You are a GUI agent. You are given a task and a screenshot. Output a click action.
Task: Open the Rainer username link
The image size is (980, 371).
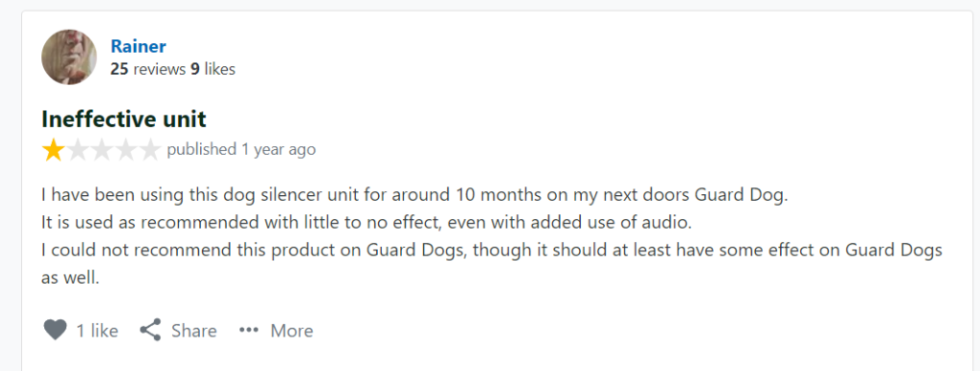pyautogui.click(x=138, y=46)
